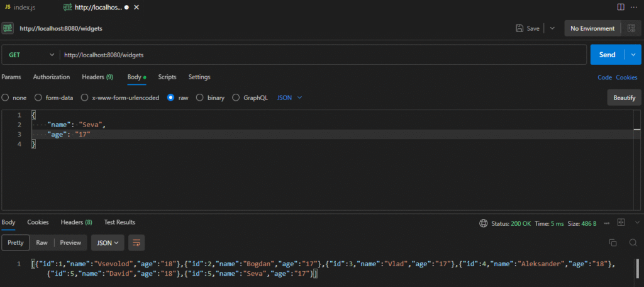Click the environment quick look icon
This screenshot has width=644, height=287.
click(x=631, y=28)
